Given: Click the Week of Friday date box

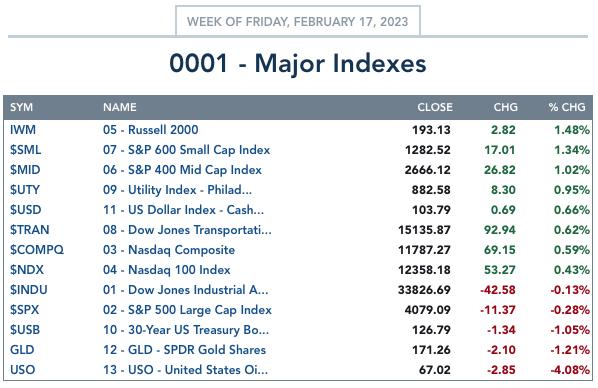Looking at the screenshot, I should 298,21.
